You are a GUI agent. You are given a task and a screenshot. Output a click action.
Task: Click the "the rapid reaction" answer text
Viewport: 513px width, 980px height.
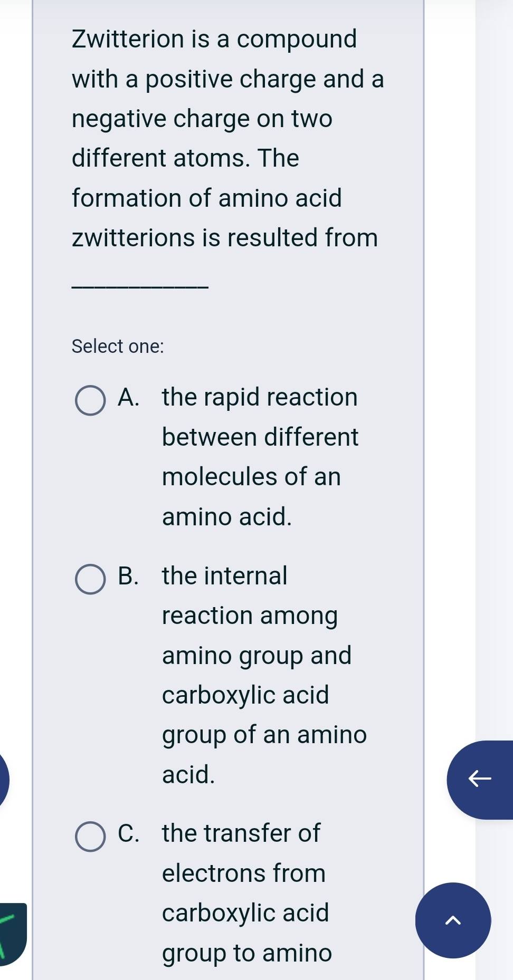(260, 397)
